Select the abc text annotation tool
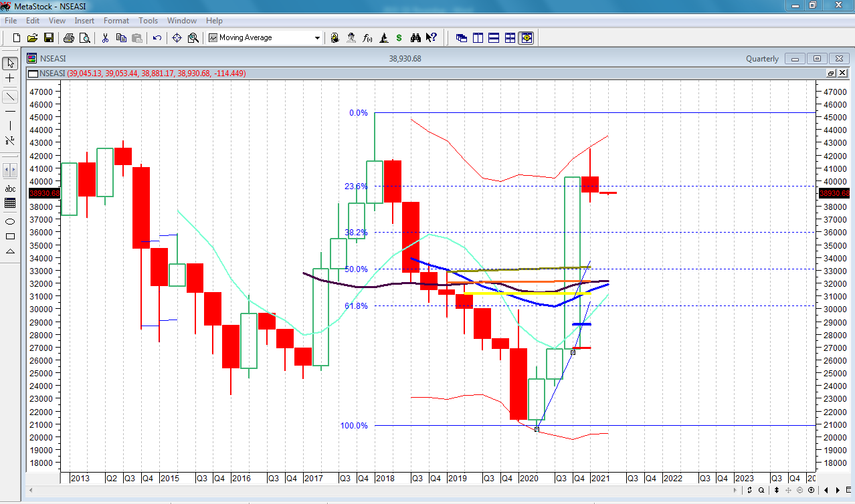Viewport: 855px width, 504px height. pos(10,188)
